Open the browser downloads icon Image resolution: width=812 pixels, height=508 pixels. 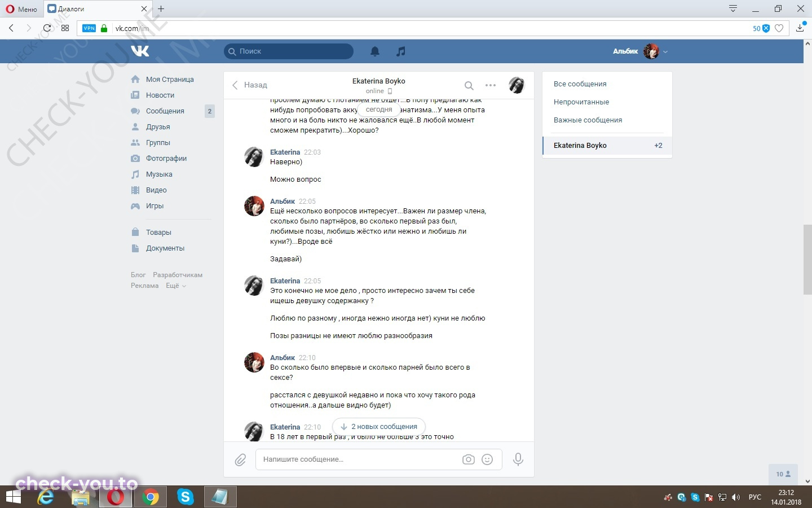pos(800,28)
